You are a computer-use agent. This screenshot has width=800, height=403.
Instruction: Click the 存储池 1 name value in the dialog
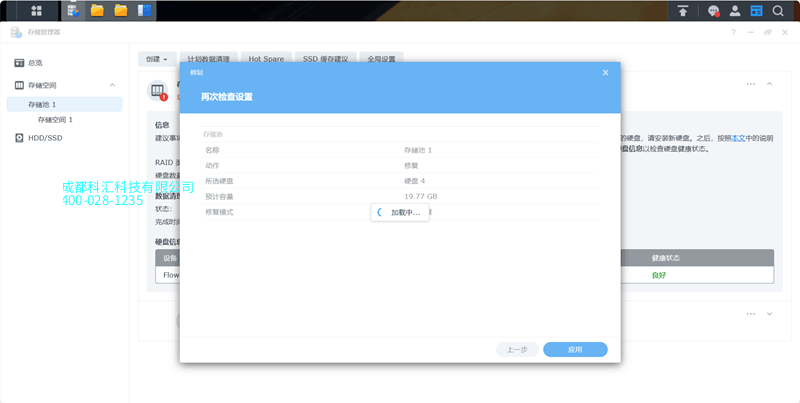(418, 150)
